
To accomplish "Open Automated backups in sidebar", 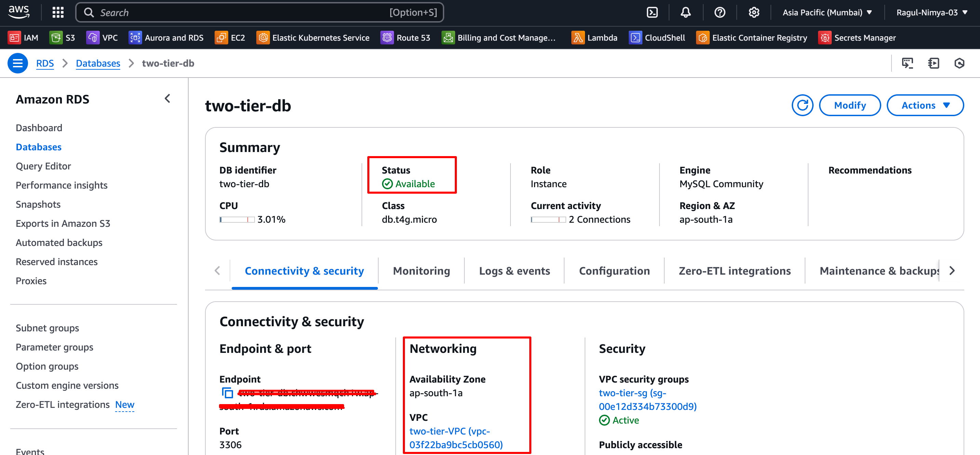I will [59, 243].
